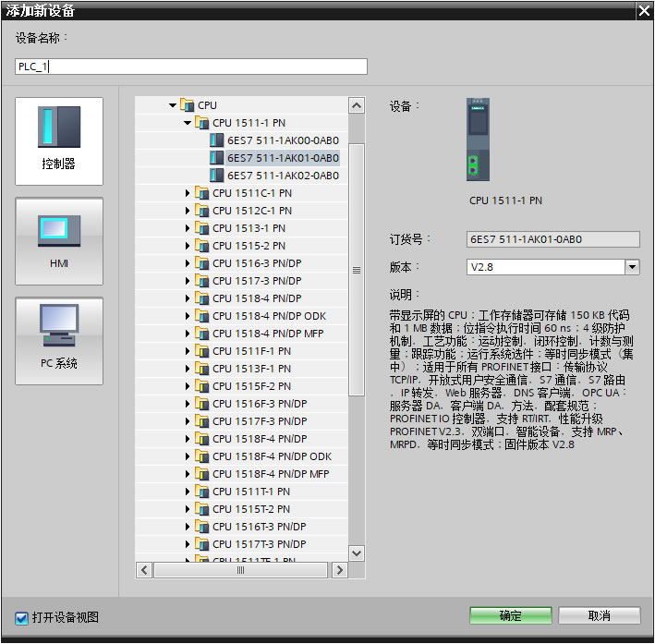Select tree item CPU 1511T-1 PN
Screen dimensions: 655x644
pyautogui.click(x=251, y=491)
